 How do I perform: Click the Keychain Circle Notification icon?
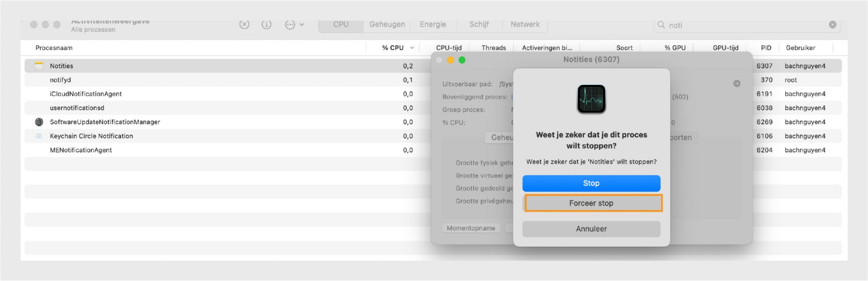pyautogui.click(x=39, y=136)
